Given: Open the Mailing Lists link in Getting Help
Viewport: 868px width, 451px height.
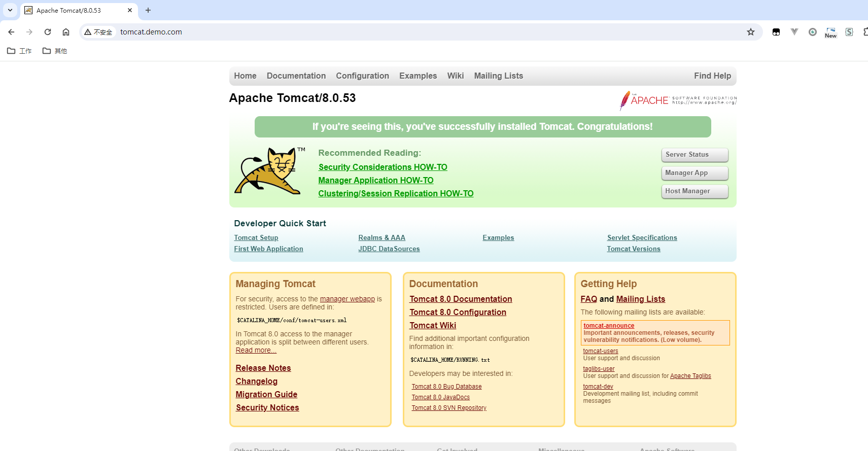Looking at the screenshot, I should [x=641, y=299].
